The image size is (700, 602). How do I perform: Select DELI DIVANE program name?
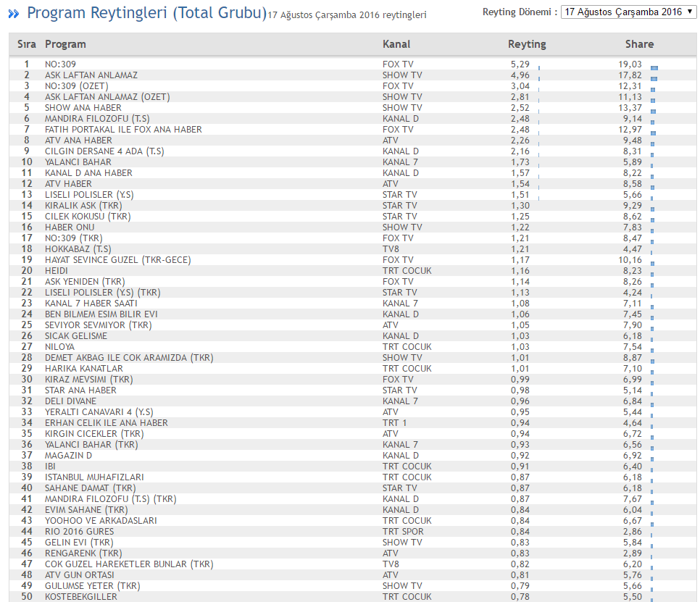(70, 401)
